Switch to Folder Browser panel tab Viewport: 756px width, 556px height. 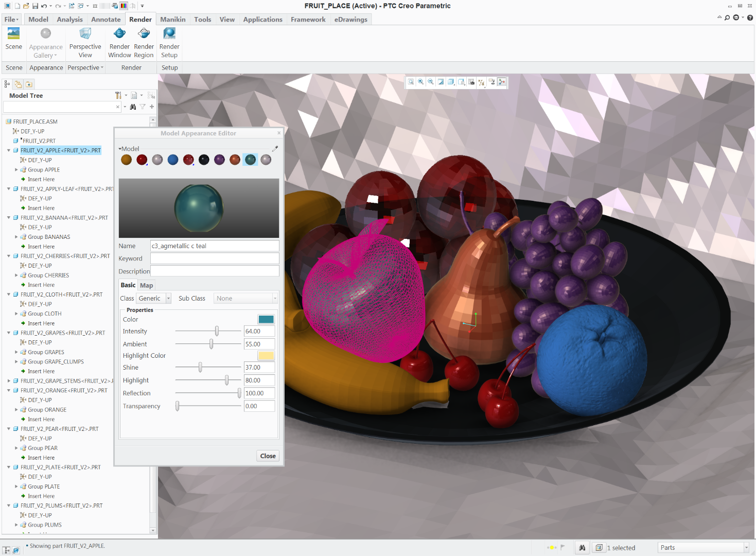18,84
